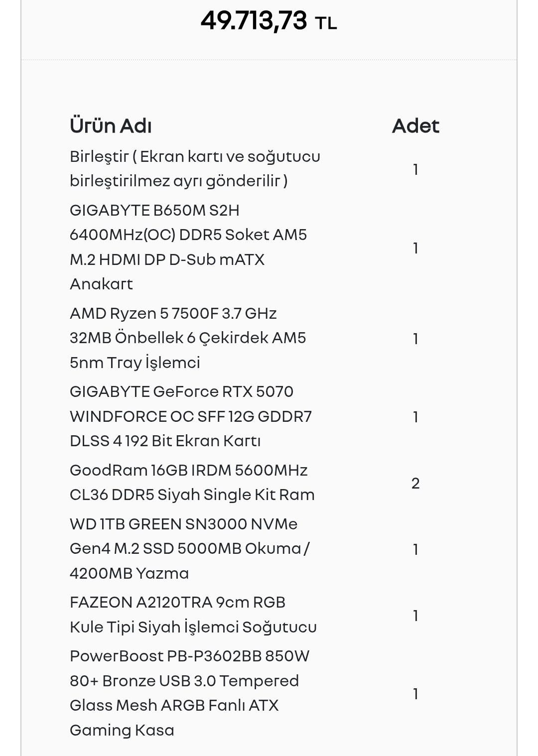The image size is (538, 756).
Task: Click quantity 1 beside RTX 5070 card
Action: pos(415,417)
